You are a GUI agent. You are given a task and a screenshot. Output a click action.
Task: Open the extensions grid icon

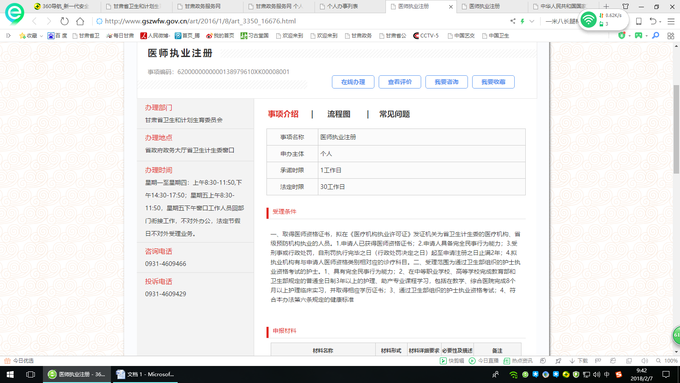click(671, 36)
